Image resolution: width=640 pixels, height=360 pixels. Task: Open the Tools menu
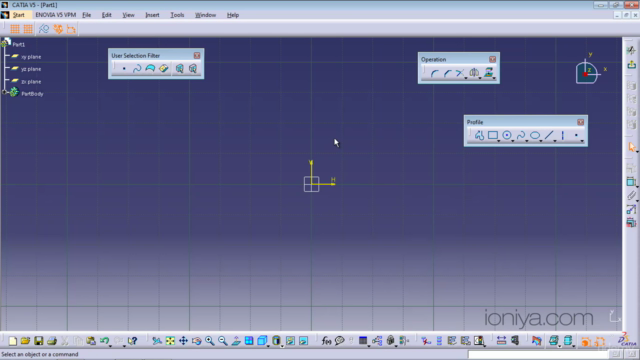177,15
